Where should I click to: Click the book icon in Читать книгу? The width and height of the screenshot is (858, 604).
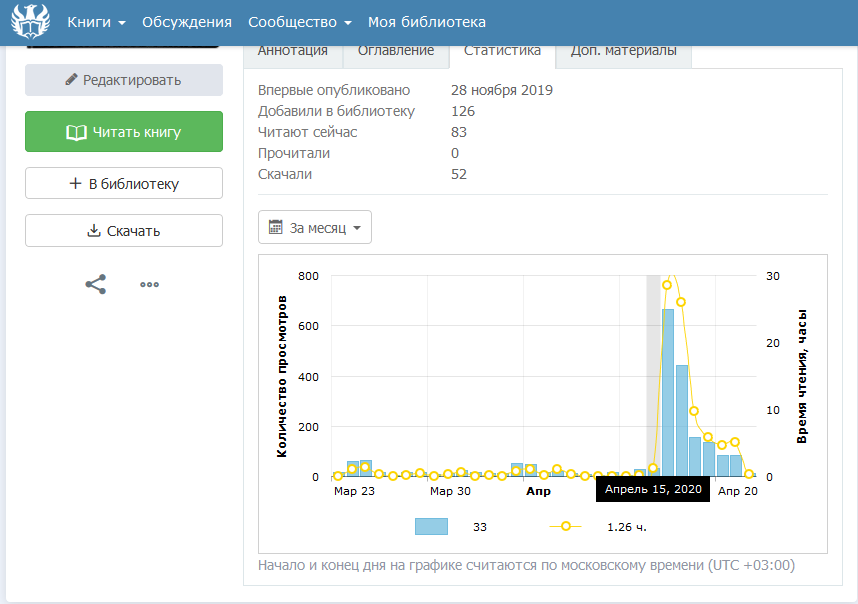[x=76, y=132]
